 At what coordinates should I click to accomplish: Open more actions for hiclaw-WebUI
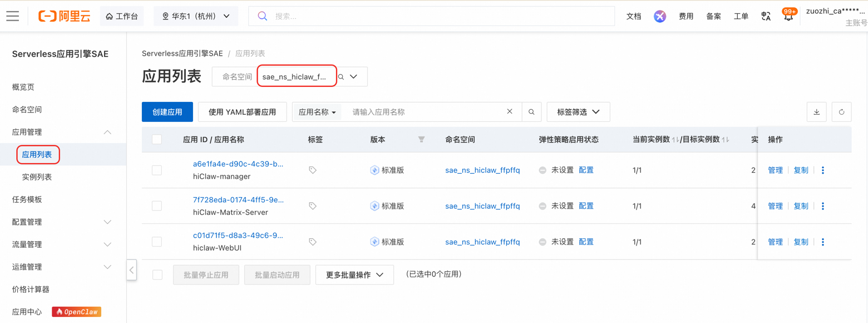pos(823,242)
